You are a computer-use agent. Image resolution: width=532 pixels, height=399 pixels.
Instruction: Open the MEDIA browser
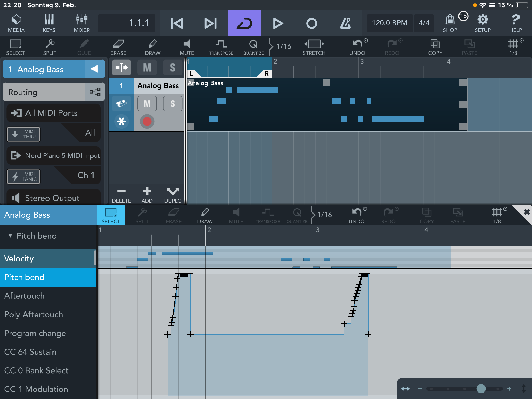coord(16,23)
